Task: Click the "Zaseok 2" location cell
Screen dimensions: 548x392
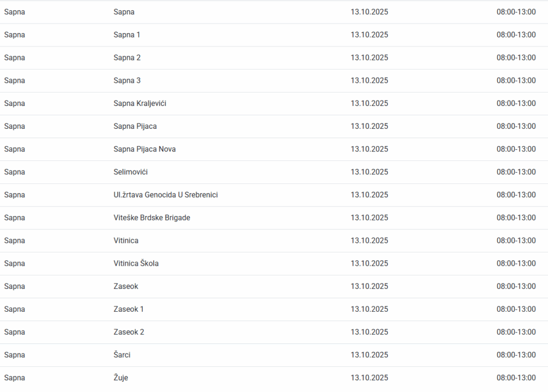Action: (x=129, y=332)
